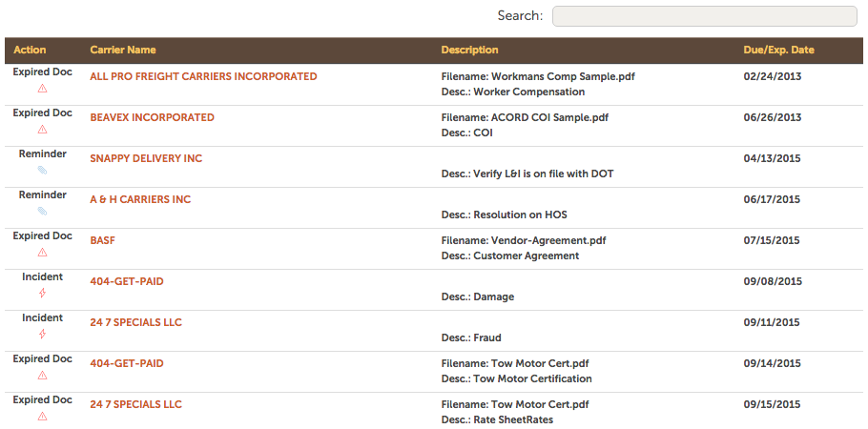
Task: Open BEAVEX INCORPORATED carrier link
Action: (x=153, y=117)
